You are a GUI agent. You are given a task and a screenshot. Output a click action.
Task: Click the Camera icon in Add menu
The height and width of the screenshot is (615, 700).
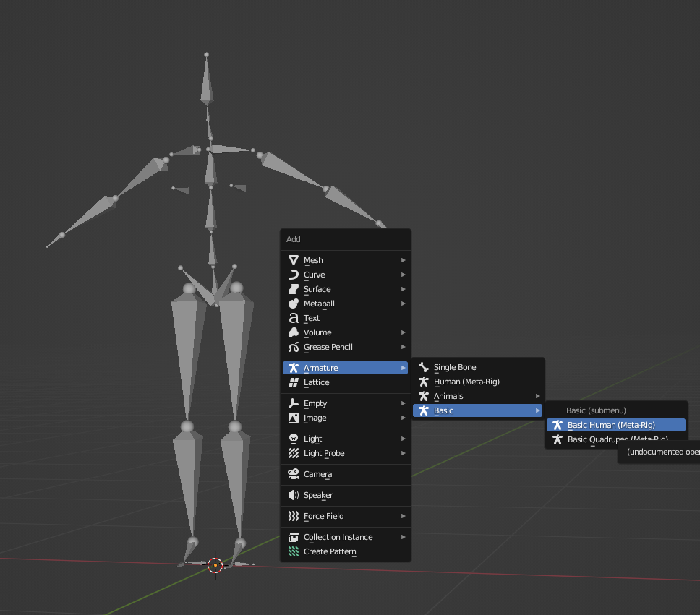point(294,474)
